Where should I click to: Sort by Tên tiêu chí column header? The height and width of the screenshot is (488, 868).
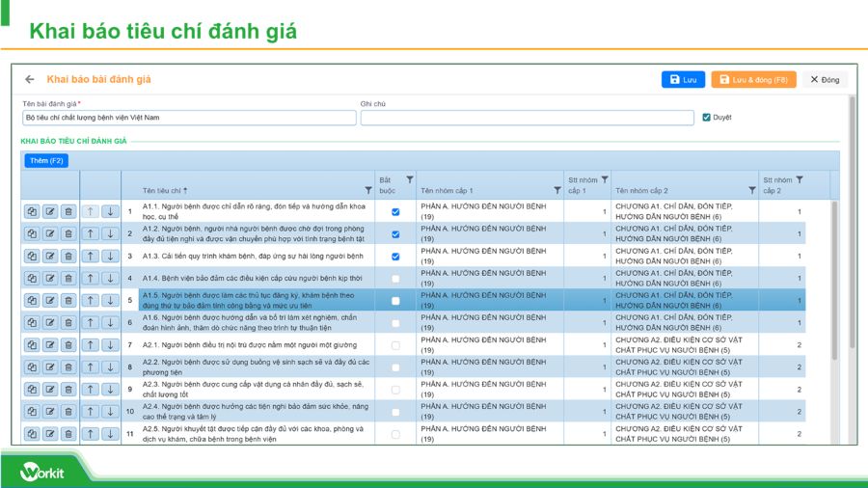[165, 190]
